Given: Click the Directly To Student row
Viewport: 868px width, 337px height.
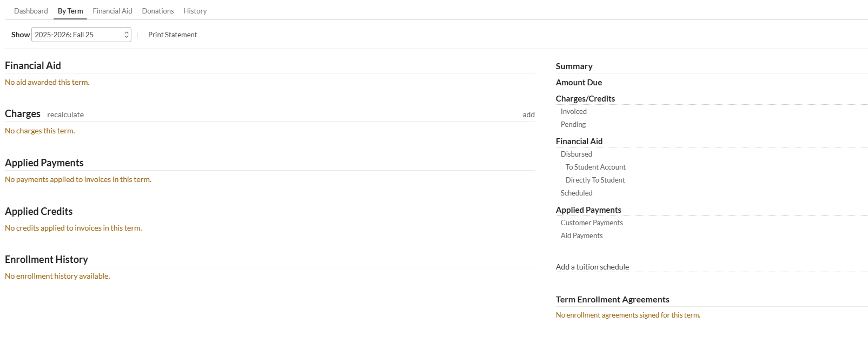Looking at the screenshot, I should (x=595, y=180).
